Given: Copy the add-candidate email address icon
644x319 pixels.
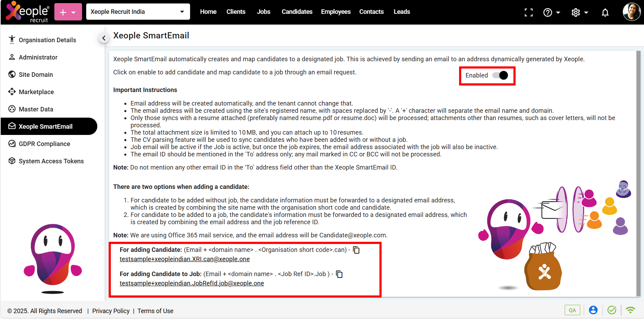Looking at the screenshot, I should point(356,250).
